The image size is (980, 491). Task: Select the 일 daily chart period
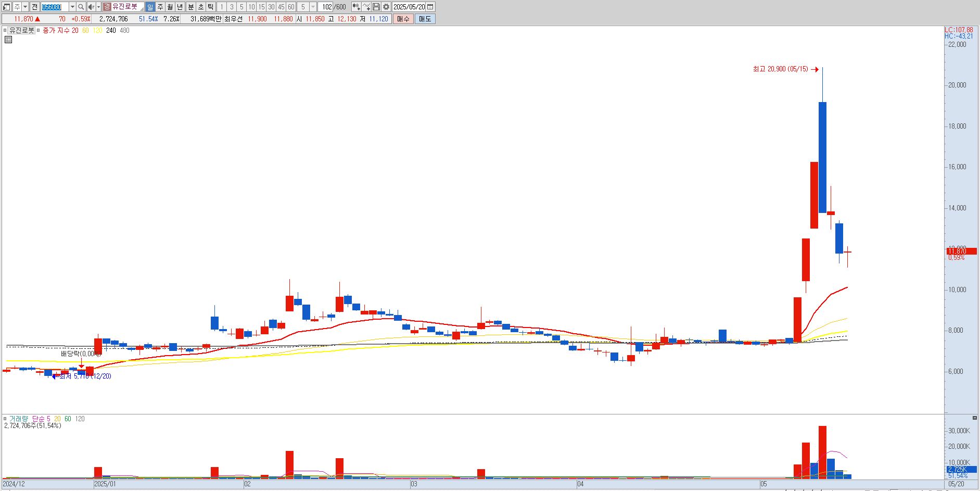tap(150, 7)
